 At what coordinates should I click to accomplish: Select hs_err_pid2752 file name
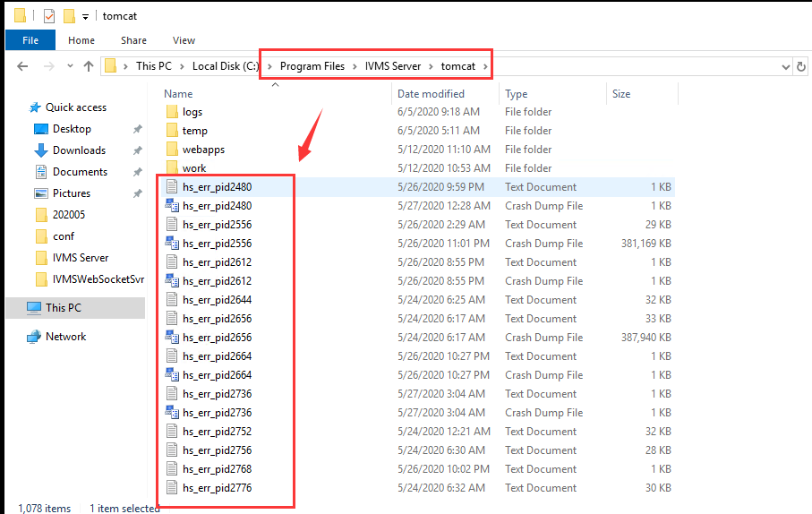point(217,432)
